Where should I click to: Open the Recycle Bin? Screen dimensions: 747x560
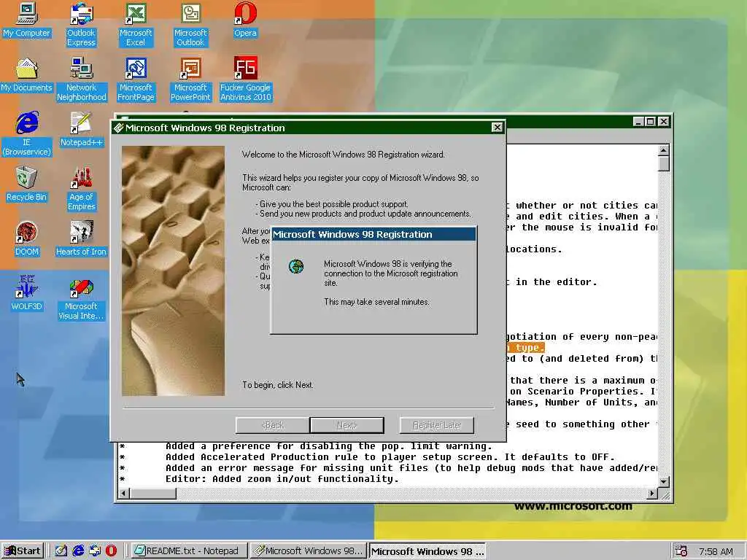tap(27, 184)
